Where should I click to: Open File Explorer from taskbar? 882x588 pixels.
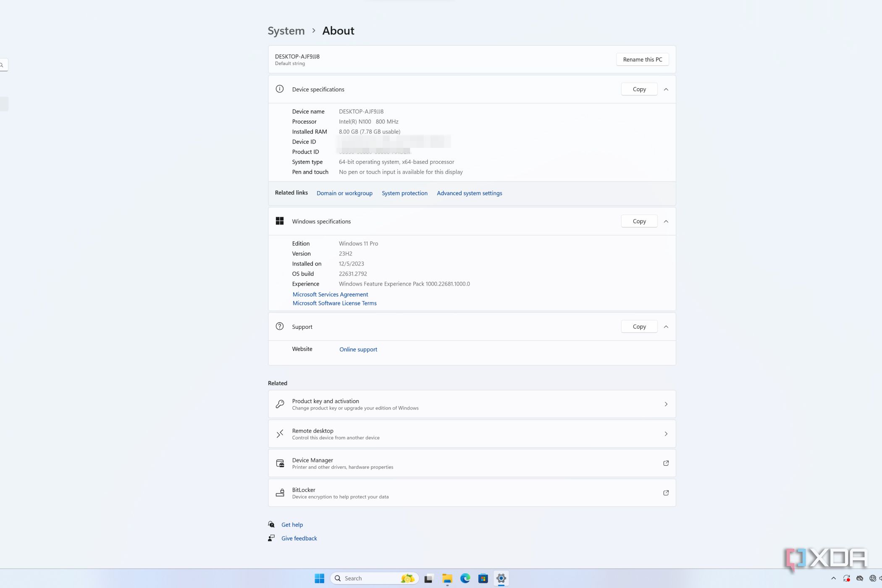tap(447, 578)
